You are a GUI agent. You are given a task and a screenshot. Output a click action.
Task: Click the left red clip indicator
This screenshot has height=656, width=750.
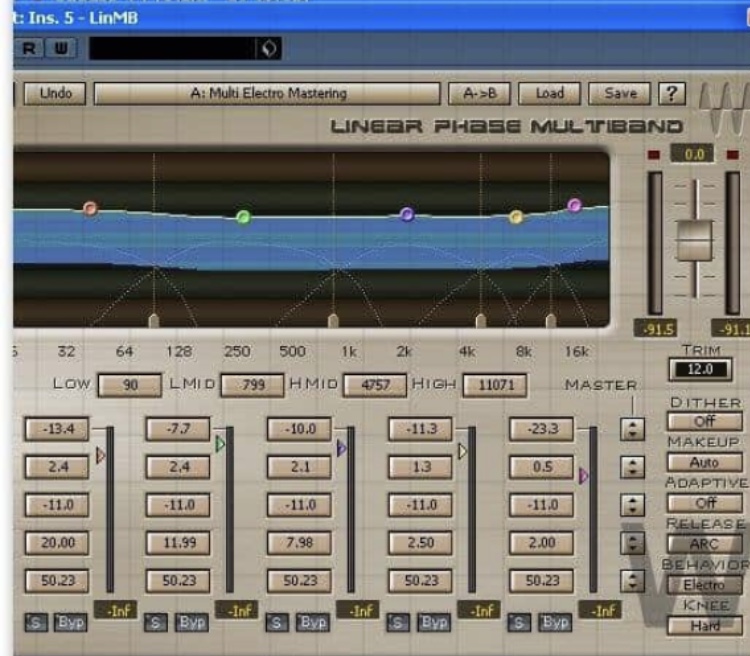[653, 155]
